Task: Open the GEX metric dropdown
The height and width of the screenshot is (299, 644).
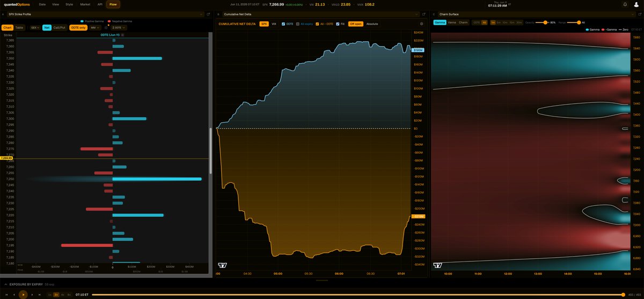Action: point(35,27)
